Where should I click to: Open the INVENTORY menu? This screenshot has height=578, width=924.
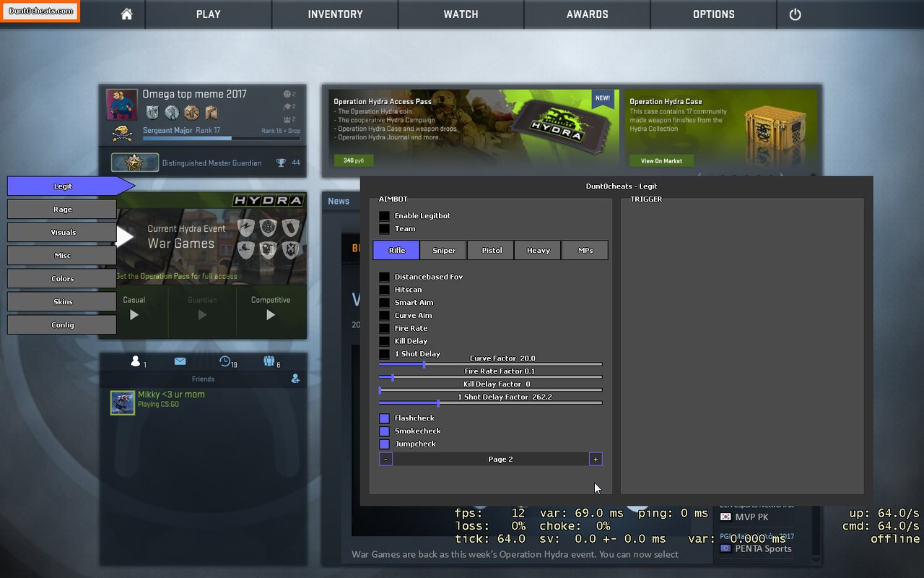click(x=335, y=14)
